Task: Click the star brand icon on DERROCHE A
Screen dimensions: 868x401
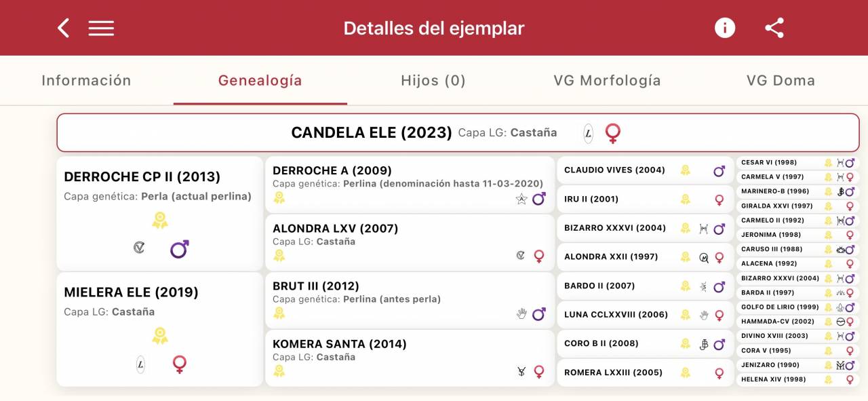Action: [521, 199]
